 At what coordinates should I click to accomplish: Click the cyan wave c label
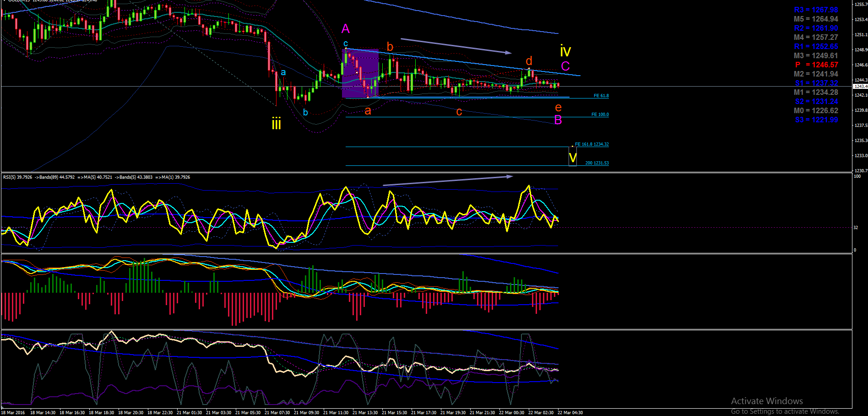[346, 44]
